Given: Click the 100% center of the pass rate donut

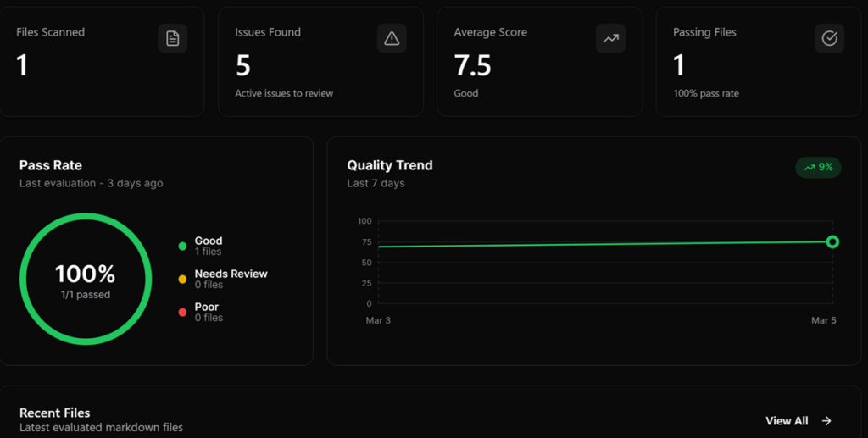Looking at the screenshot, I should point(85,274).
